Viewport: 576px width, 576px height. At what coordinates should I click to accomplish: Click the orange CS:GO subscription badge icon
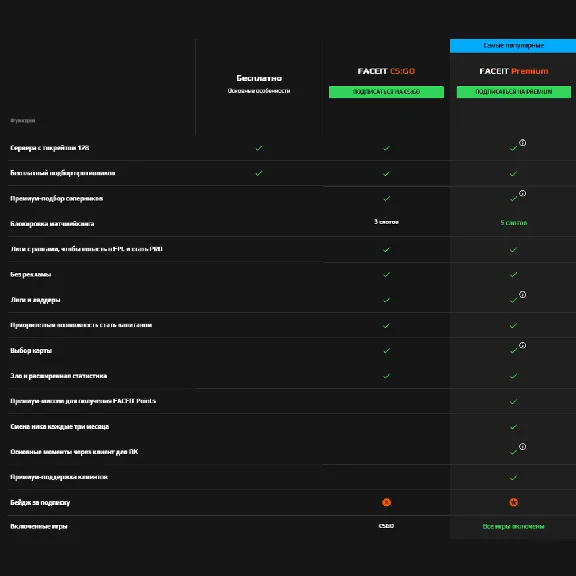pyautogui.click(x=386, y=502)
